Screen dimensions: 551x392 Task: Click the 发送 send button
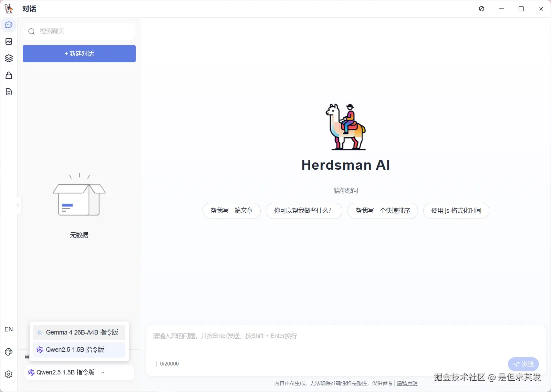[523, 364]
